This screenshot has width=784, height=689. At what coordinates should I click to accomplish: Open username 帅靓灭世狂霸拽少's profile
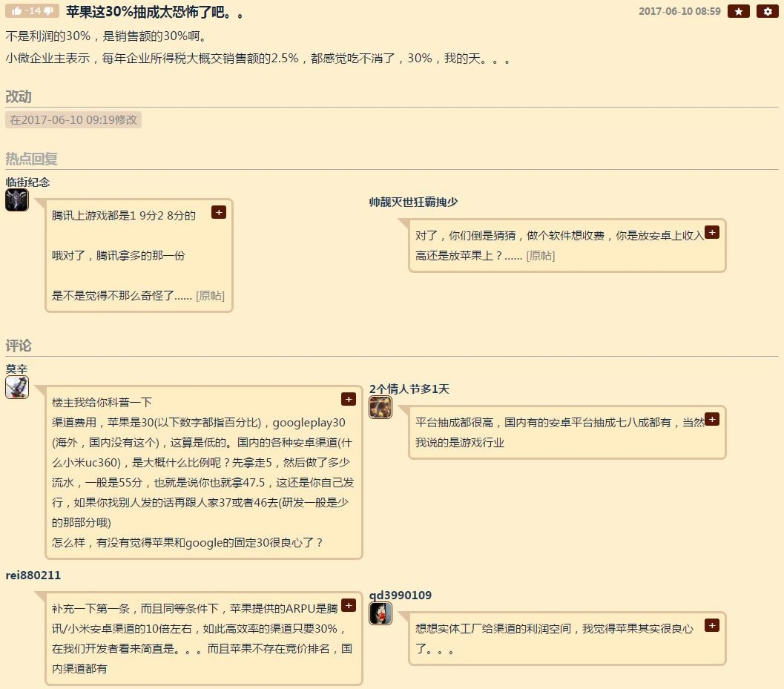[413, 202]
